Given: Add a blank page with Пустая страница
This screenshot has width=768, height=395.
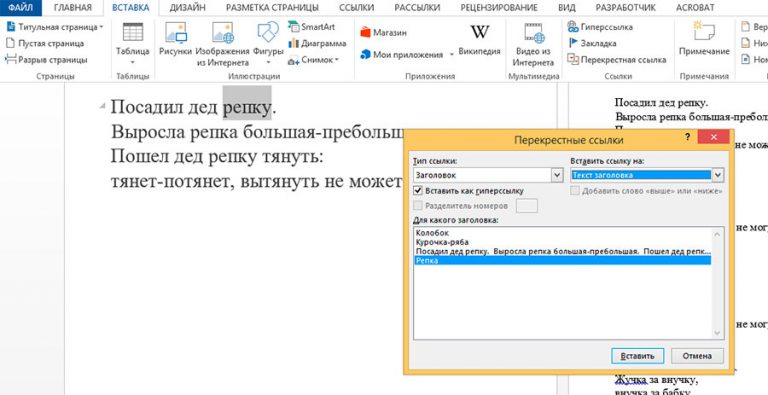Looking at the screenshot, I should click(45, 43).
